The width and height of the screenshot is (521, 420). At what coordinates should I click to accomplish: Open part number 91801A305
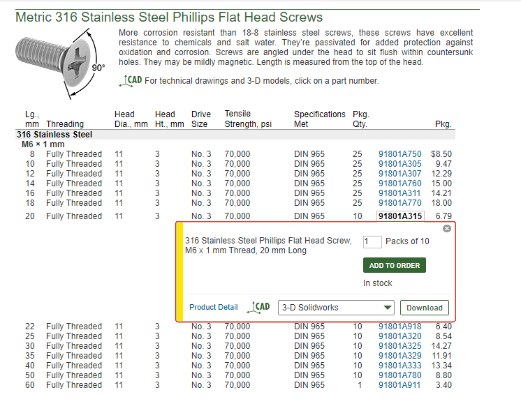(x=400, y=164)
